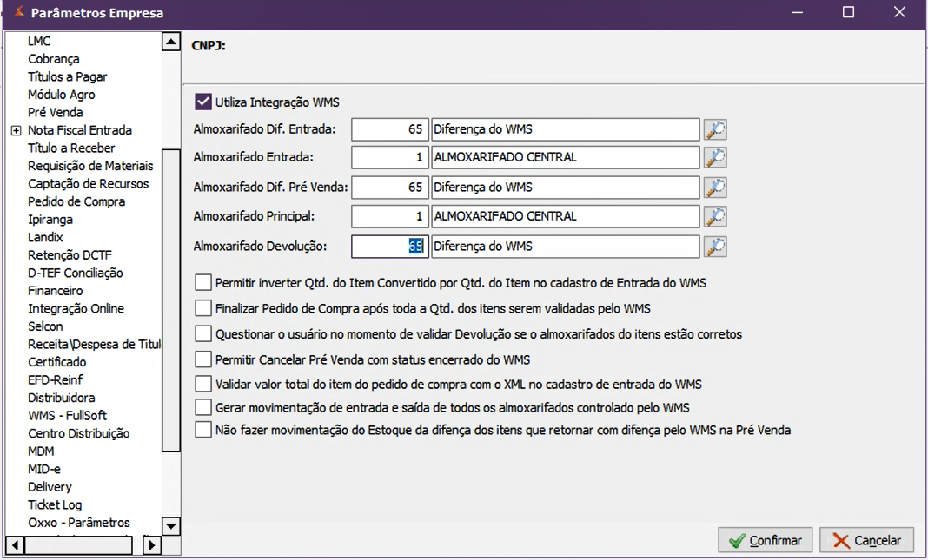Select Pedido de Compra in sidebar
Viewport: 928px width, 560px height.
[76, 201]
